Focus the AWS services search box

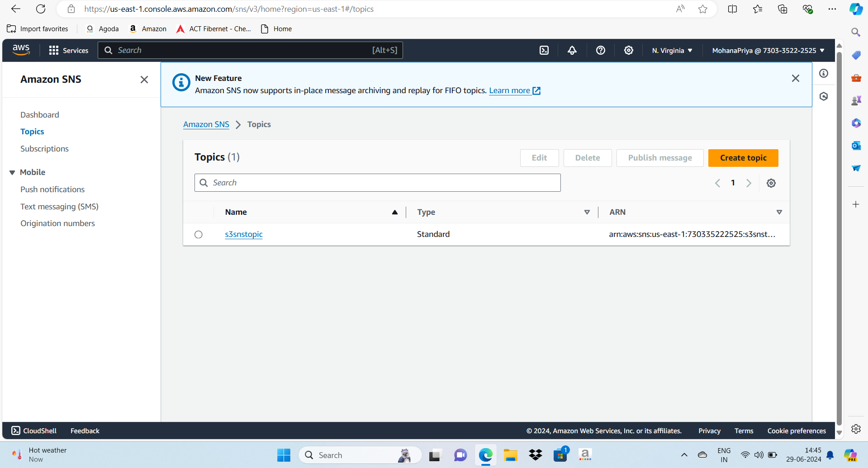click(x=250, y=50)
